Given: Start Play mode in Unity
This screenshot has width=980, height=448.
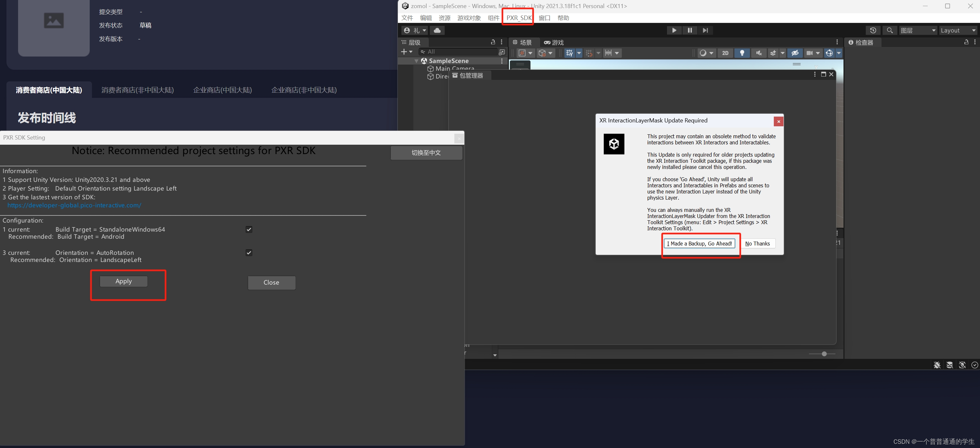Looking at the screenshot, I should pyautogui.click(x=674, y=30).
